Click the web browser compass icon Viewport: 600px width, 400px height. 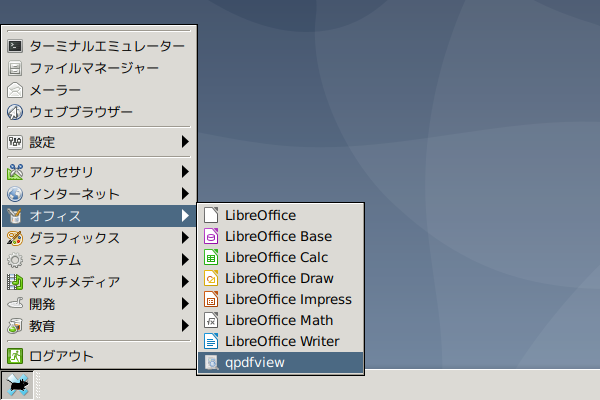pyautogui.click(x=15, y=112)
